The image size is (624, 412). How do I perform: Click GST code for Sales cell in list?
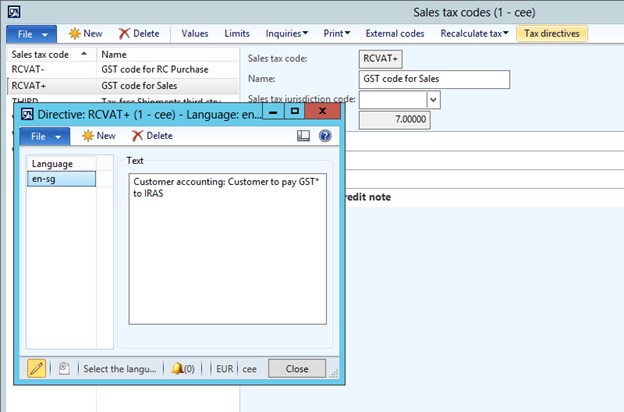139,86
